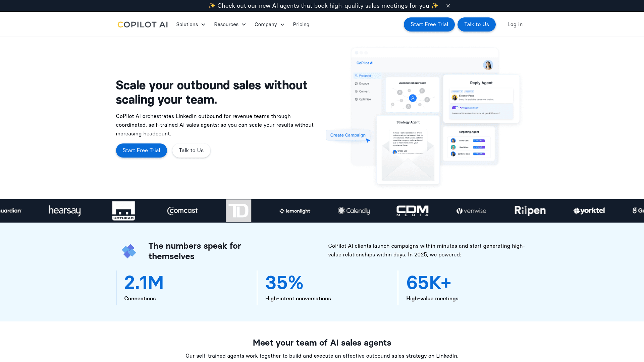This screenshot has height=362, width=644.
Task: Click the header Talk to Us button
Action: click(477, 24)
